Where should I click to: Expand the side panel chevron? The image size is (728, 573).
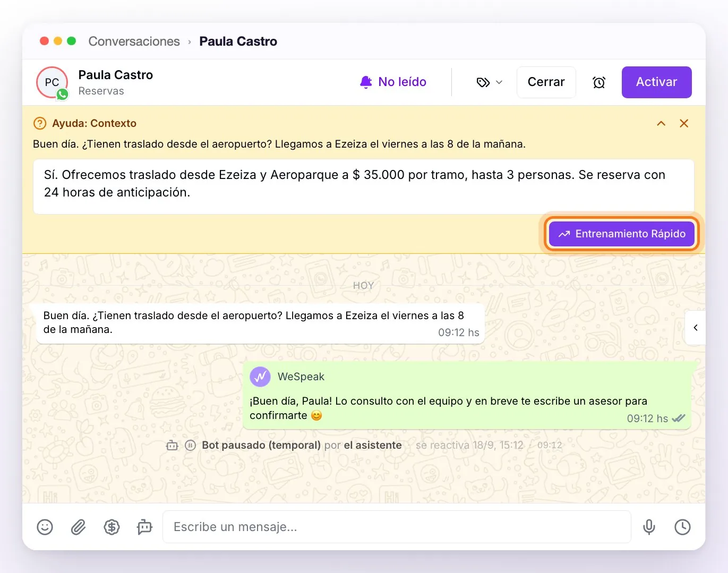(x=695, y=328)
